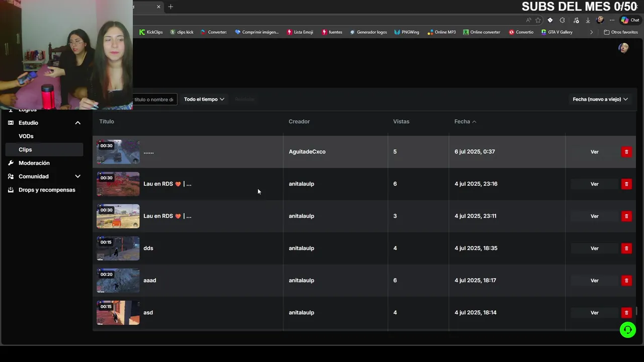This screenshot has height=362, width=644.
Task: Open the 'Todo el tiempo' time filter
Action: 204,99
